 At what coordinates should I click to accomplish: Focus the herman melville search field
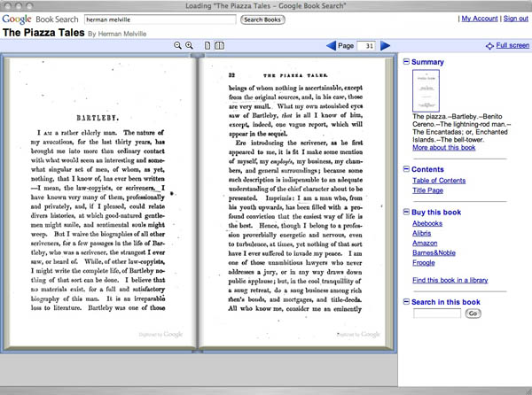[x=160, y=19]
